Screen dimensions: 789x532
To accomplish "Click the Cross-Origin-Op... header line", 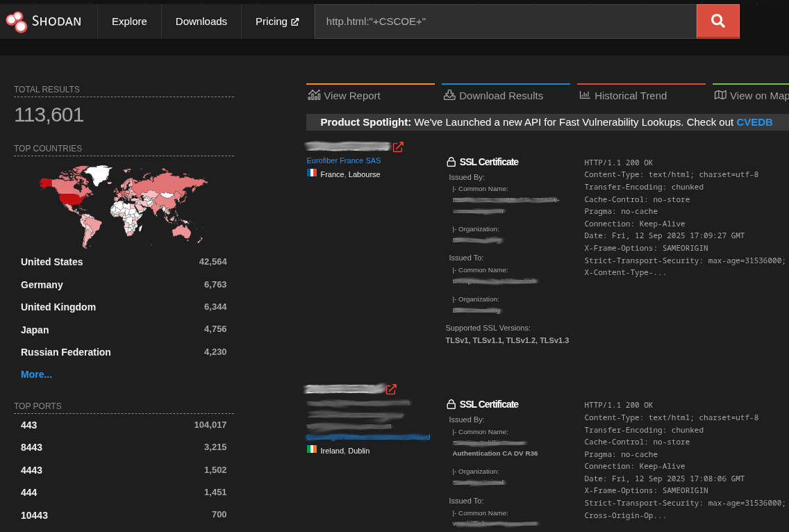I will click(x=625, y=515).
